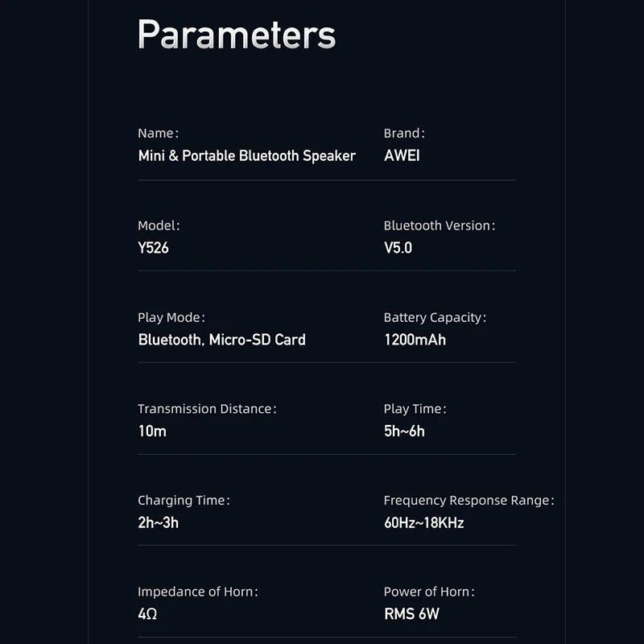Image resolution: width=644 pixels, height=644 pixels.
Task: Click Mini & Portable Bluetooth Speaker text
Action: tap(246, 156)
